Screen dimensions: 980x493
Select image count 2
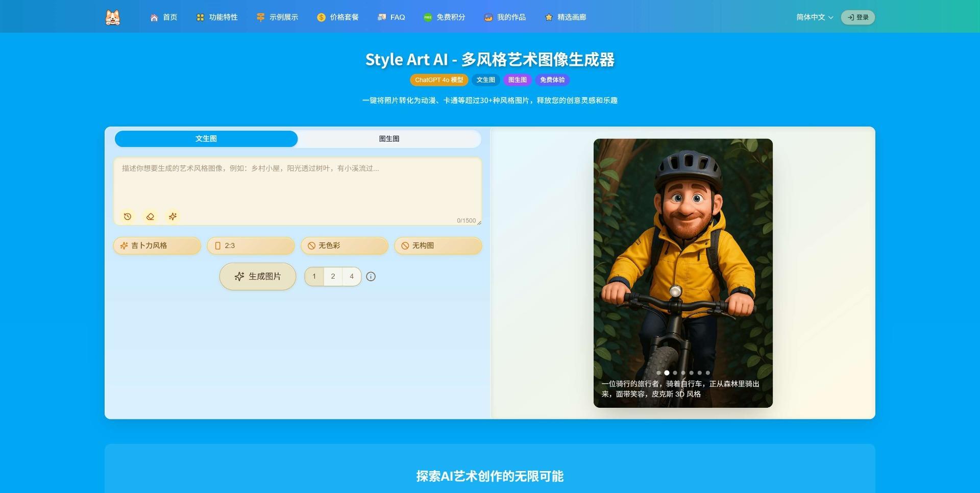333,277
